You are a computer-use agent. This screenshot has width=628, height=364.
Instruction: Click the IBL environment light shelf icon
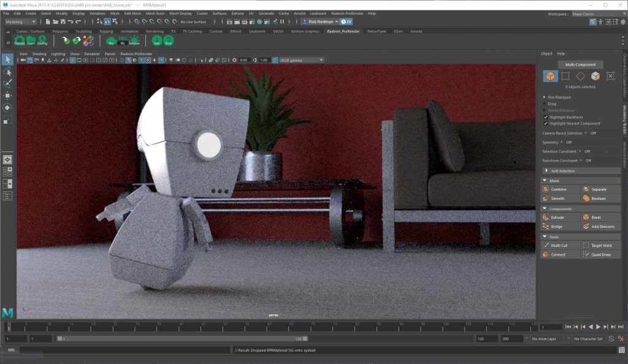tap(123, 40)
